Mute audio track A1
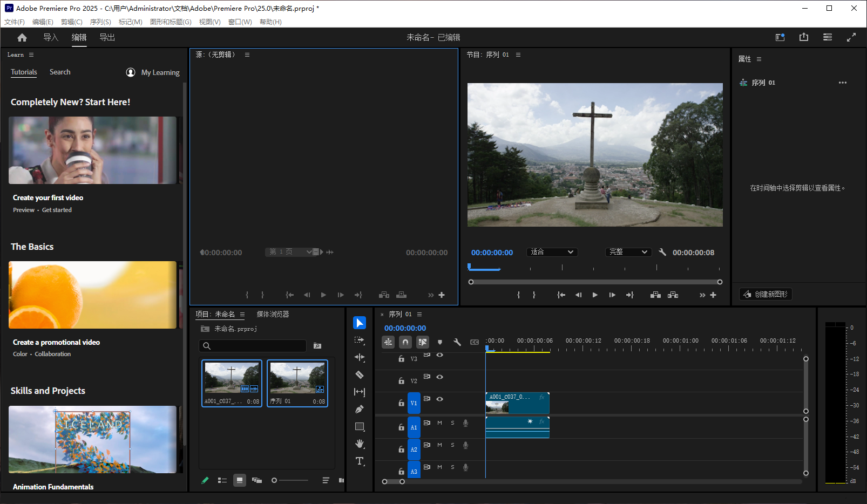The image size is (867, 504). coord(439,423)
